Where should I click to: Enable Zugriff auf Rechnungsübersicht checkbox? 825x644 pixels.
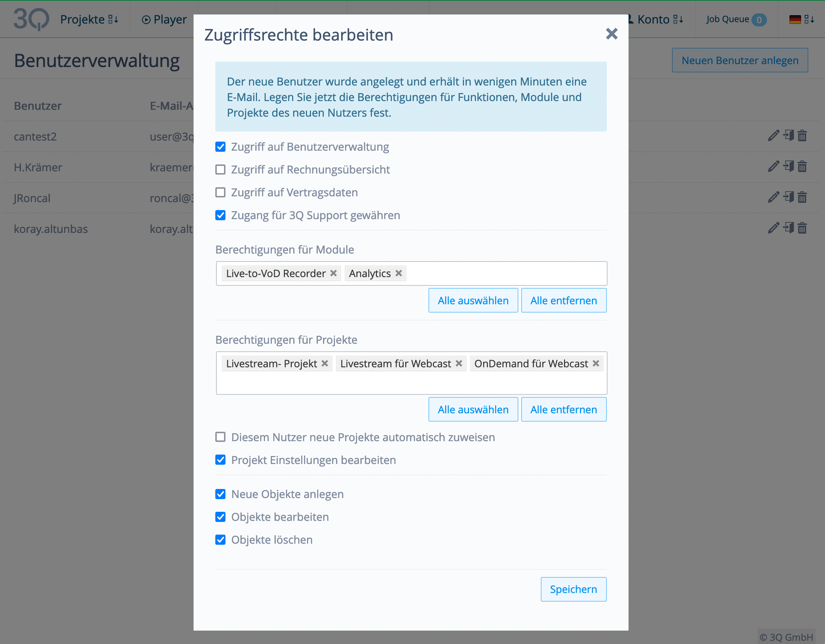[220, 170]
